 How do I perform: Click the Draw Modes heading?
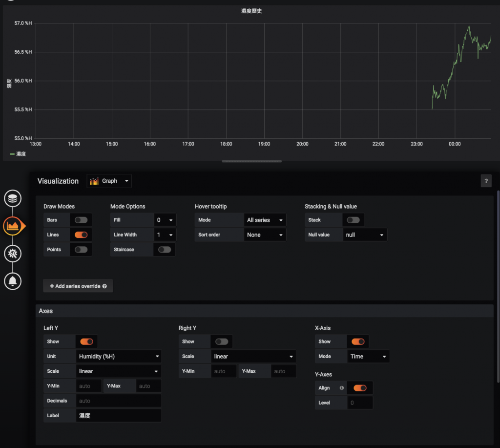point(59,207)
